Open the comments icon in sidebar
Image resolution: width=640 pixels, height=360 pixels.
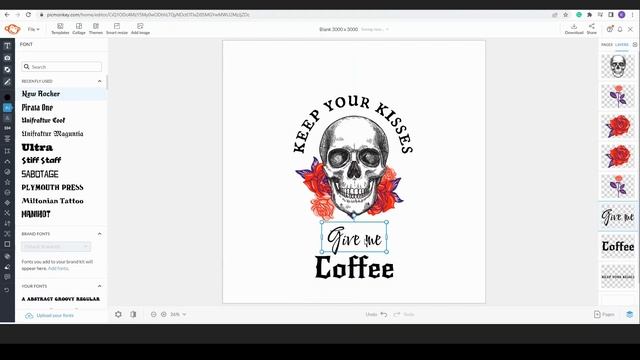[7, 277]
